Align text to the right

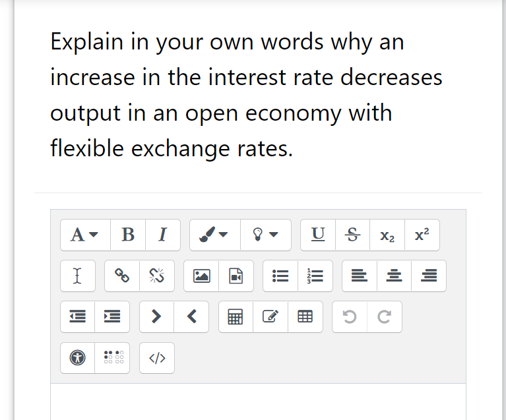(429, 276)
